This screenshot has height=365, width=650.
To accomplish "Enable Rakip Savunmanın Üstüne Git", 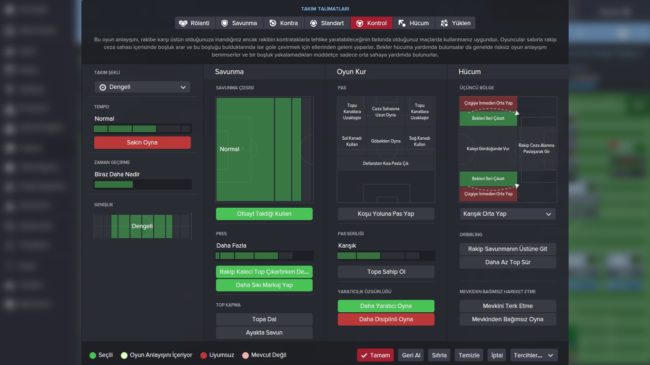I will pyautogui.click(x=507, y=249).
